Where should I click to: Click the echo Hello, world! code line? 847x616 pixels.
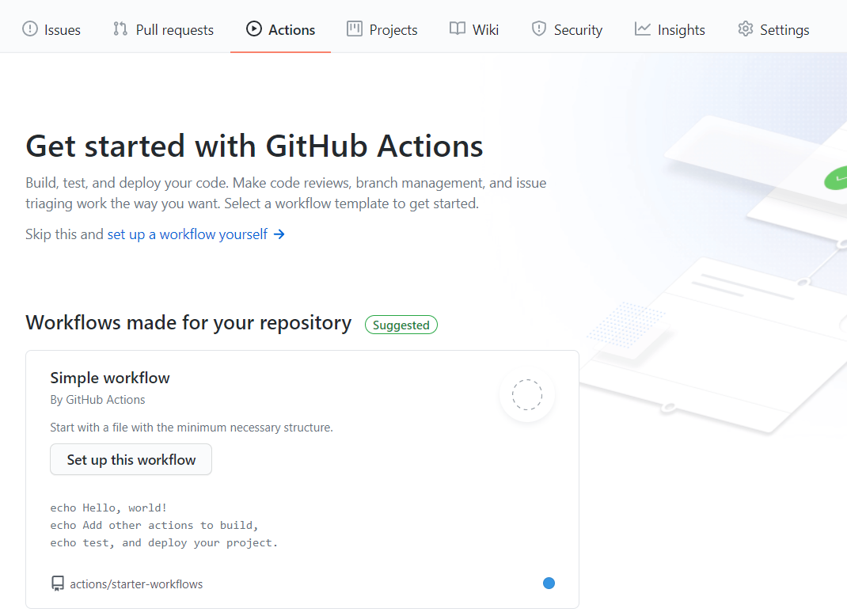point(108,508)
